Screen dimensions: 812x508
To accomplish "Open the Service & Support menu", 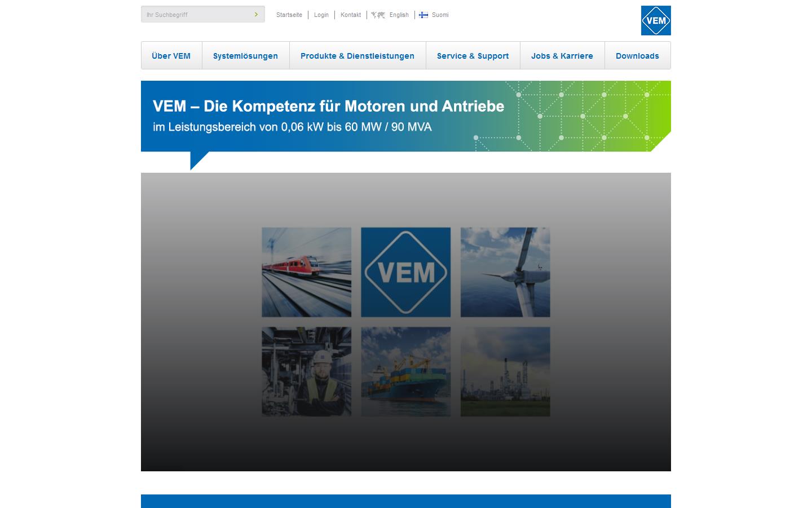I will (x=473, y=55).
